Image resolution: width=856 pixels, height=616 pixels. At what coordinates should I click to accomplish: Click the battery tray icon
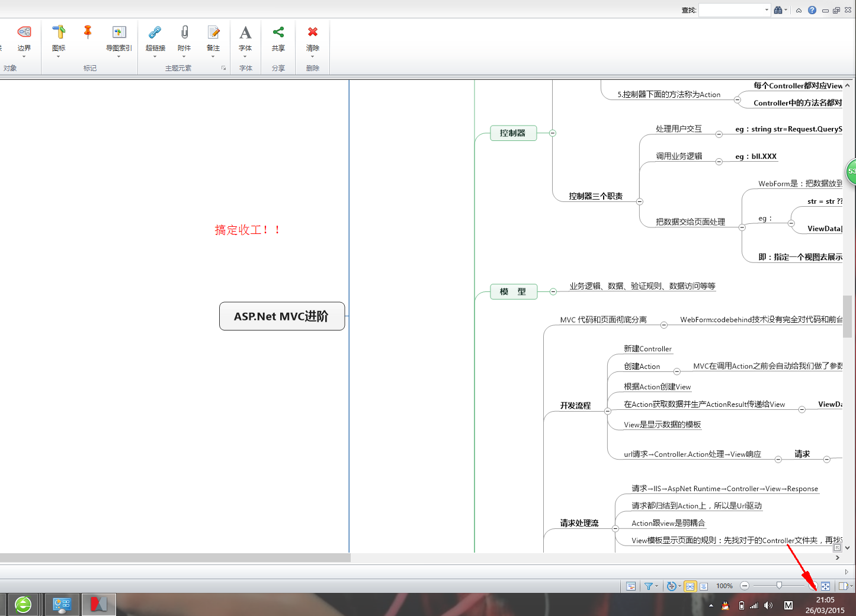click(741, 605)
